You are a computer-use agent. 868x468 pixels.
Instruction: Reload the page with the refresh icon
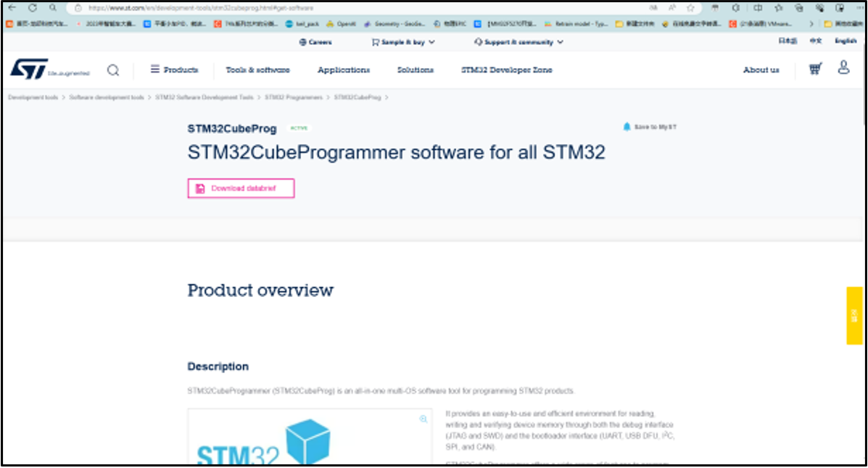[33, 8]
